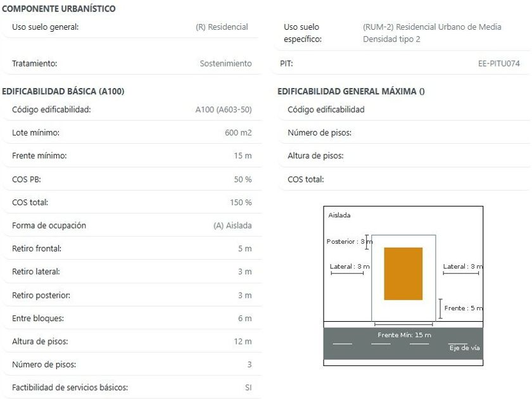Click the Número de pisos value 3
Image resolution: width=532 pixels, height=399 pixels.
coord(250,365)
